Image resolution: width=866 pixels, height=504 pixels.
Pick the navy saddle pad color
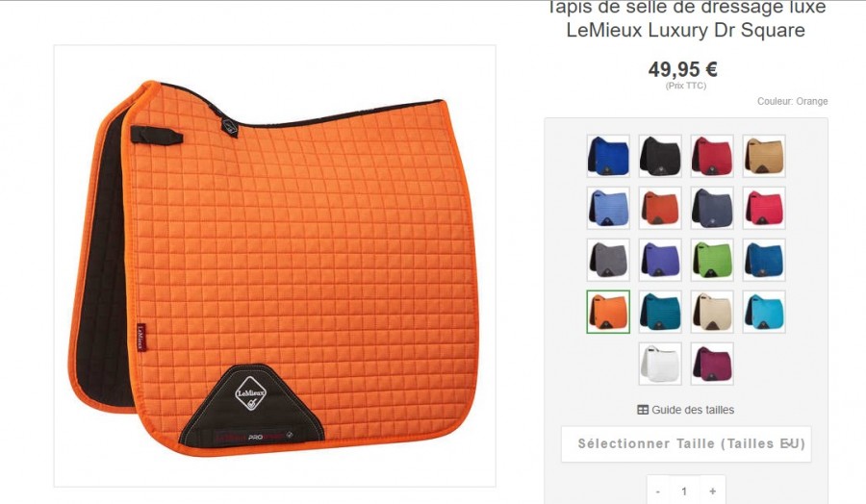pyautogui.click(x=712, y=208)
